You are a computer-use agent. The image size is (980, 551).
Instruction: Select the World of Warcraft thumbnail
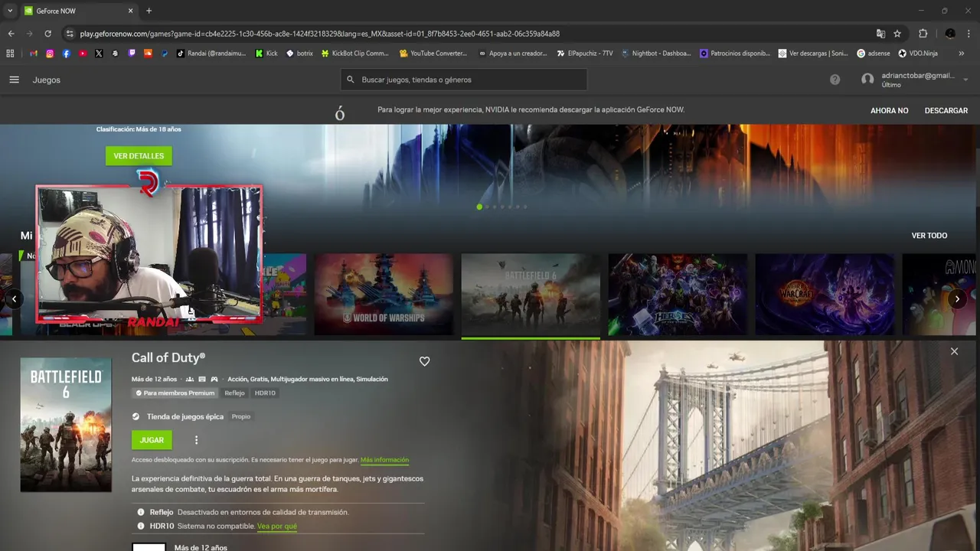[x=825, y=295]
